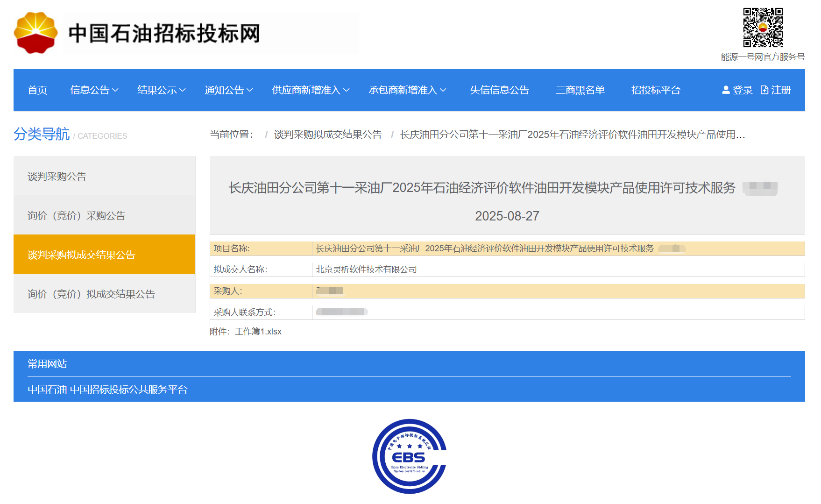This screenshot has height=504, width=821.
Task: Click the QR code for official service account
Action: coord(763,28)
